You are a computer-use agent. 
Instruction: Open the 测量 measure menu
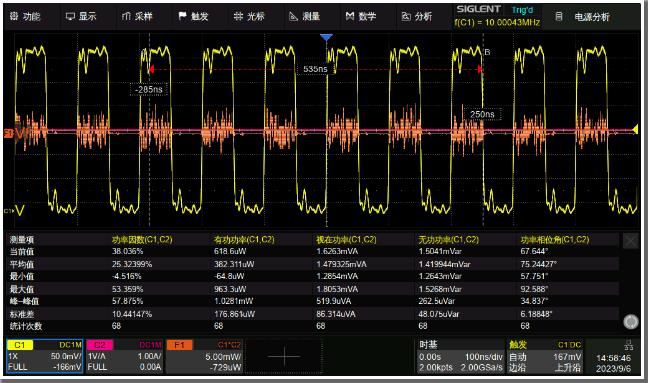tap(305, 17)
